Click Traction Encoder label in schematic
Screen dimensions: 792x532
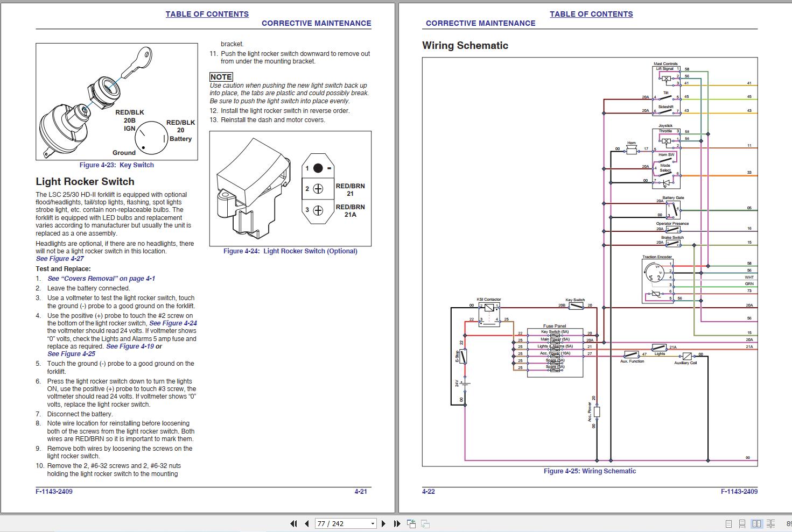657,257
